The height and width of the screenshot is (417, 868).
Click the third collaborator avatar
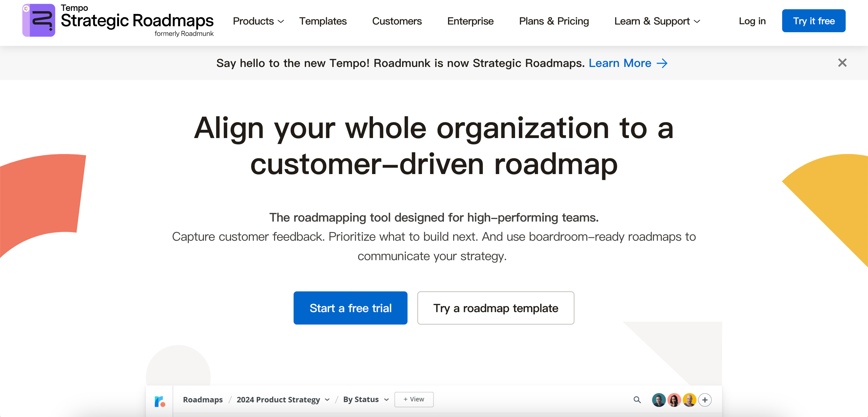point(689,400)
